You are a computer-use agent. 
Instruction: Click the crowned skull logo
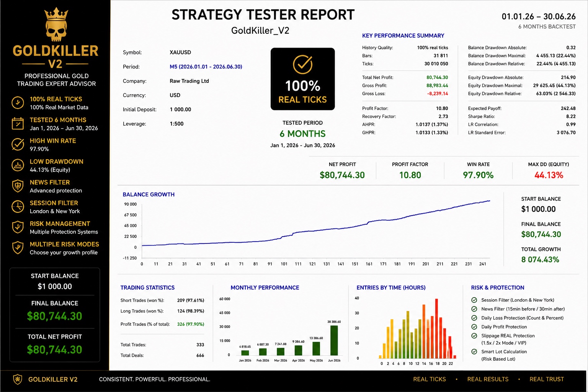[x=56, y=24]
